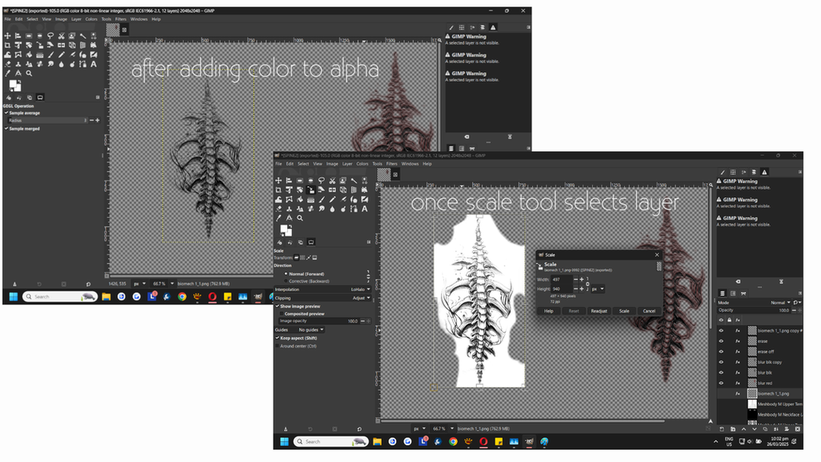Pick Rectangle Select tool in front GIMP toolbox

300,180
